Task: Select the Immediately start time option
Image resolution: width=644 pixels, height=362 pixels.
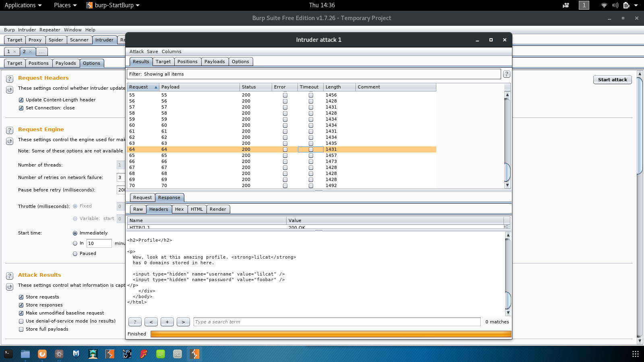Action: tap(75, 233)
